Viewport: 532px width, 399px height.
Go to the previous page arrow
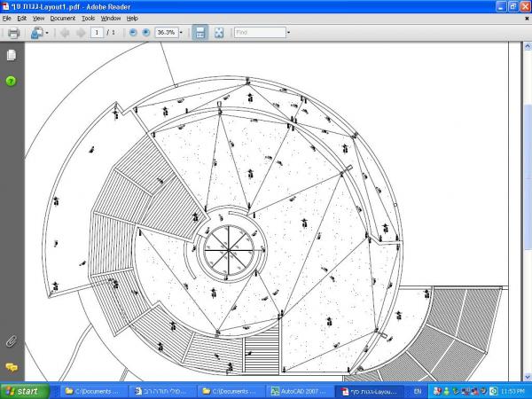point(64,33)
